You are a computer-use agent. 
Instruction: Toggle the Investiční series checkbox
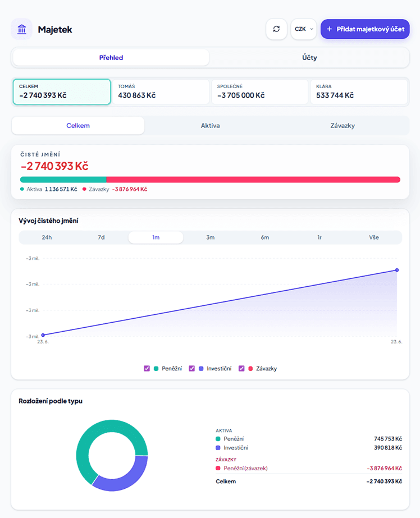click(191, 368)
